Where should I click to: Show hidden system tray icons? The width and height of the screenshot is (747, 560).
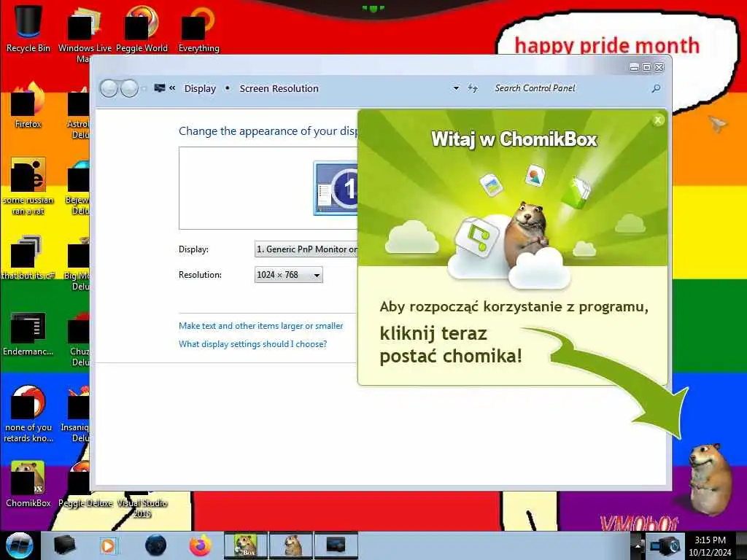coord(638,546)
